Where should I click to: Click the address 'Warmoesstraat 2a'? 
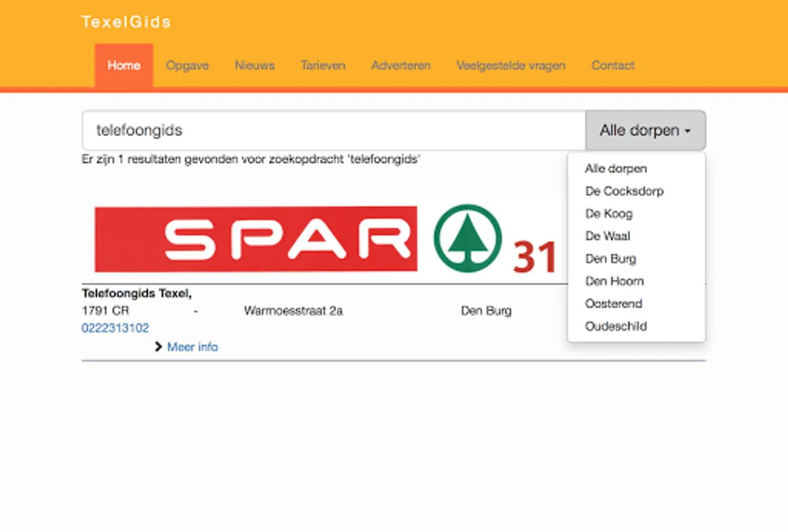tap(293, 311)
